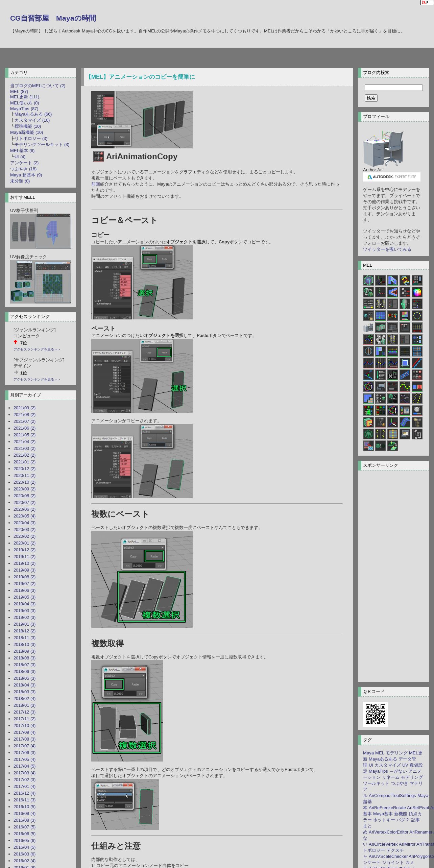Click the cube with cursor on orange face icon
The width and height of the screenshot is (434, 868).
368,422
